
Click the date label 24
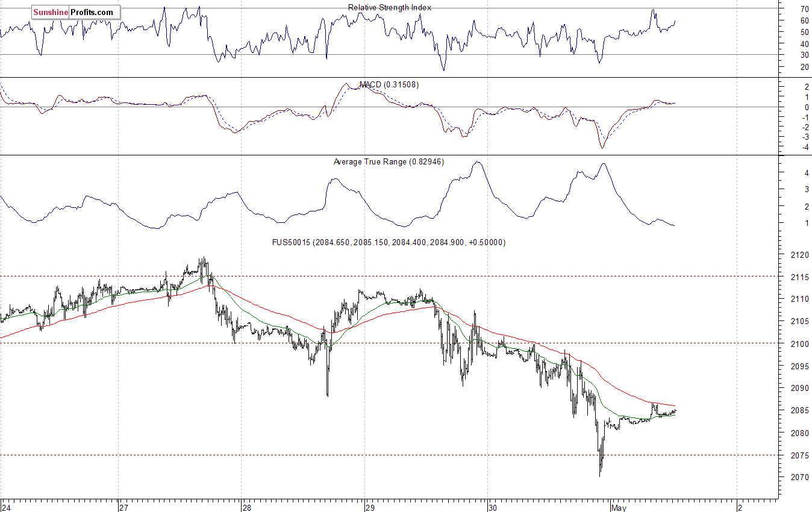tap(5, 508)
